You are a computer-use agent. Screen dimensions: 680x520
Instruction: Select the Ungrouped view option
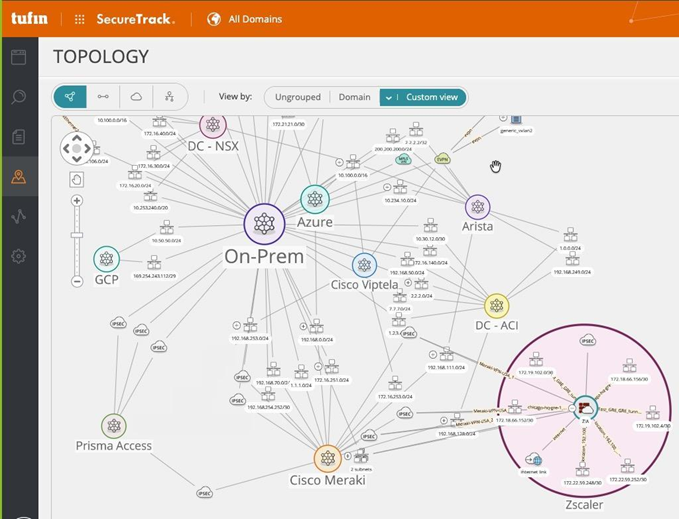pos(296,97)
